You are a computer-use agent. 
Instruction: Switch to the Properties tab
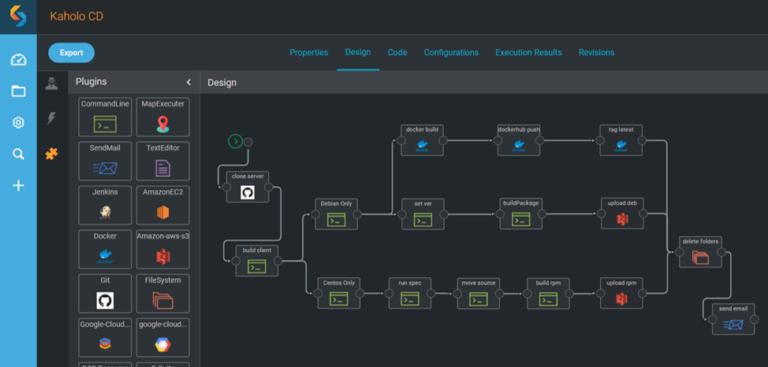click(x=309, y=52)
